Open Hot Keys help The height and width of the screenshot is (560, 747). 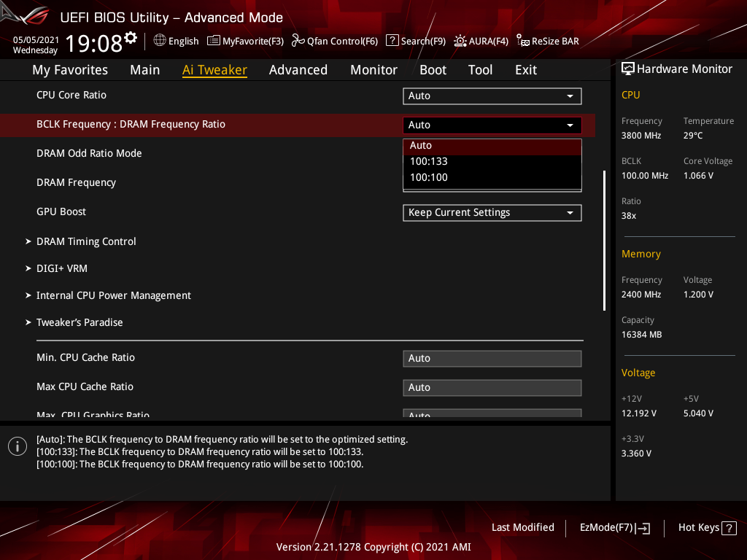[x=708, y=528]
